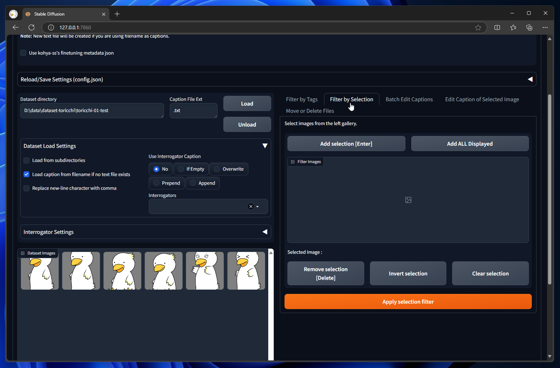Select the No interrogator caption option

pyautogui.click(x=160, y=169)
